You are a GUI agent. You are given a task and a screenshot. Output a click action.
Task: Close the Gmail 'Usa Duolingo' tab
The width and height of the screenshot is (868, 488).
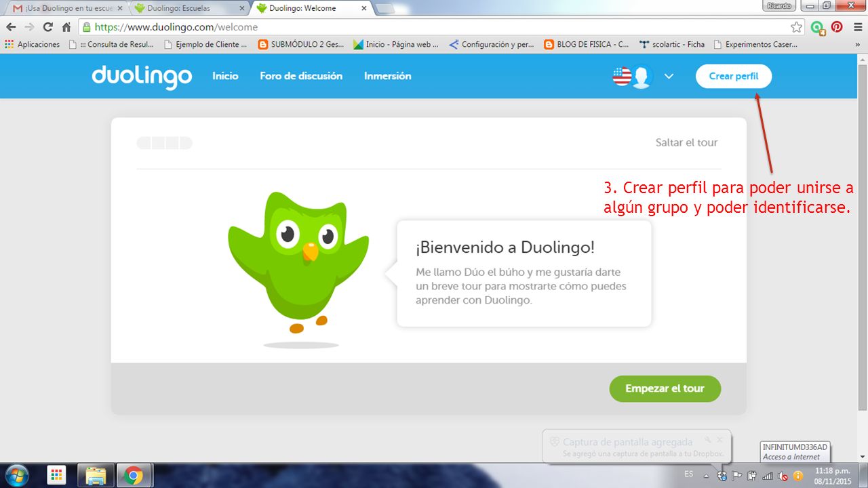[119, 9]
